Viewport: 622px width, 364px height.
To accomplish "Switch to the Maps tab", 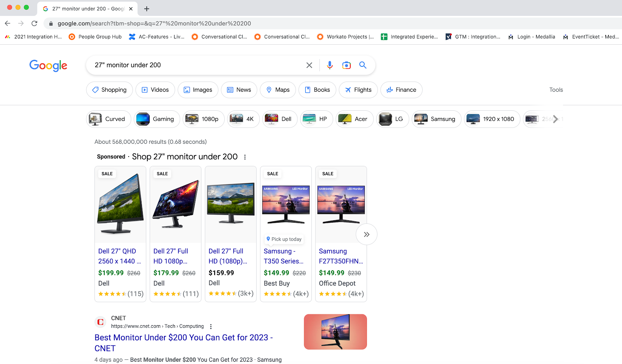I will (278, 90).
